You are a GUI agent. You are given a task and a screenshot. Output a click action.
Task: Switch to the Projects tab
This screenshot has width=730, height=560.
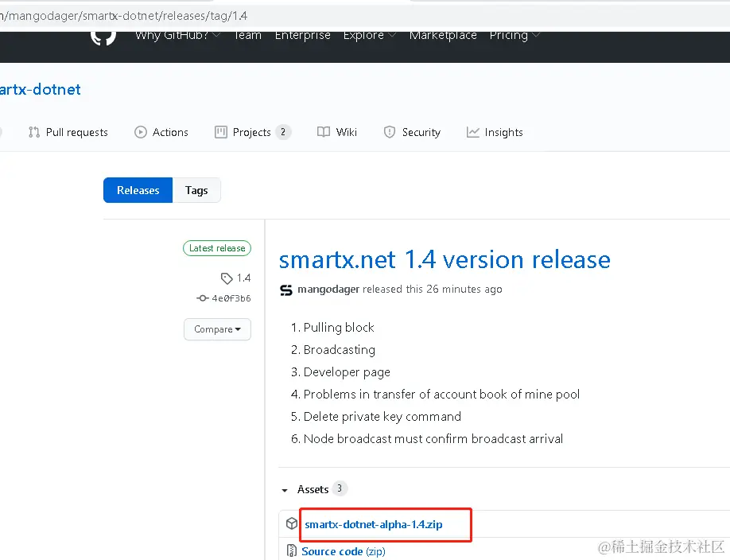pos(253,132)
